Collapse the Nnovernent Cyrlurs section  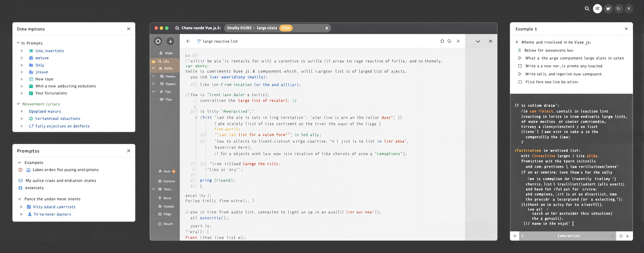tap(18, 104)
